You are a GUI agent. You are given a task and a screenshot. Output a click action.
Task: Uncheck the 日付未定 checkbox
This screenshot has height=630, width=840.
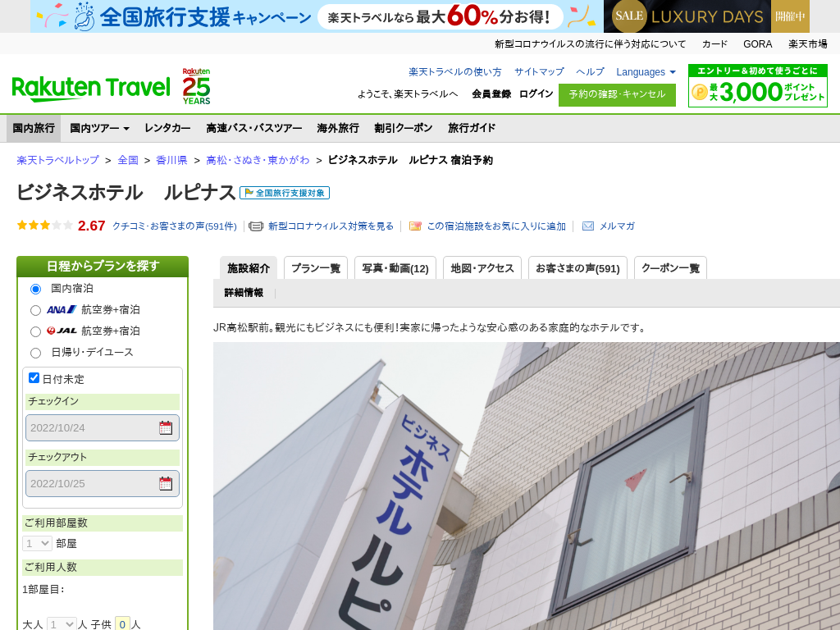coord(34,378)
